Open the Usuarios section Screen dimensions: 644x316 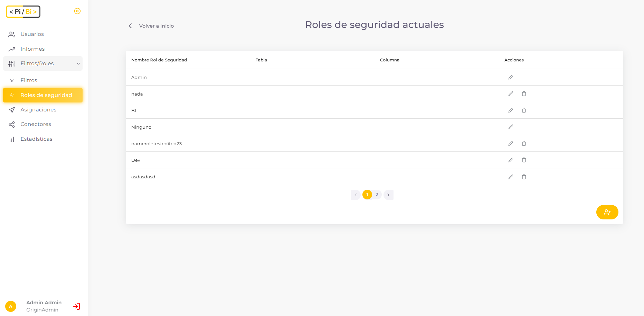click(x=43, y=34)
